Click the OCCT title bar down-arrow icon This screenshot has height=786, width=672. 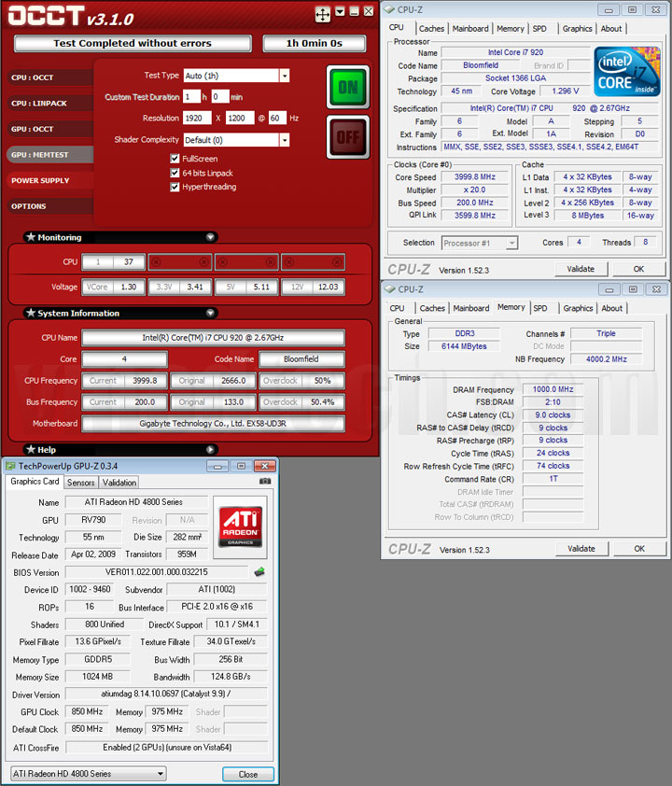click(x=341, y=11)
